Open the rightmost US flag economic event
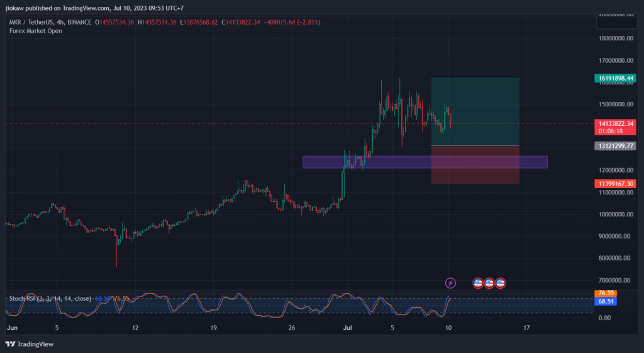Viewport: 644px width, 353px height. click(500, 283)
